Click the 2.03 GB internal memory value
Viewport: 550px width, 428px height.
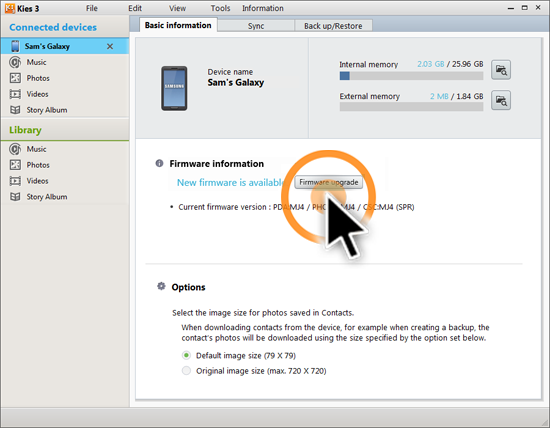pos(430,64)
